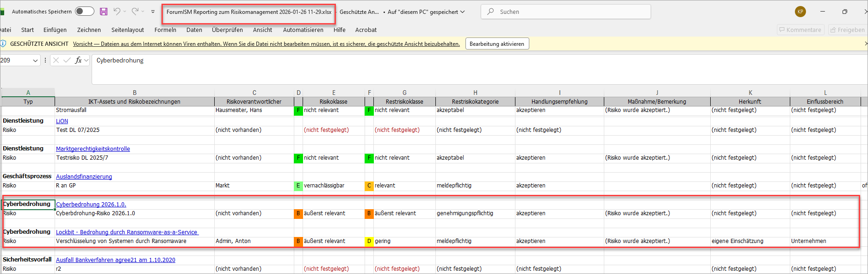Open the Name Box dropdown arrow
Screen dimensions: 868x274
coord(35,61)
